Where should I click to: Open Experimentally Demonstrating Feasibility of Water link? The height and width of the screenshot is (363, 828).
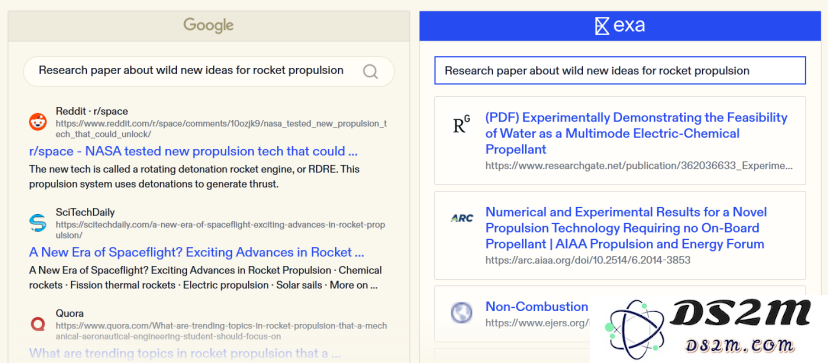pyautogui.click(x=636, y=133)
